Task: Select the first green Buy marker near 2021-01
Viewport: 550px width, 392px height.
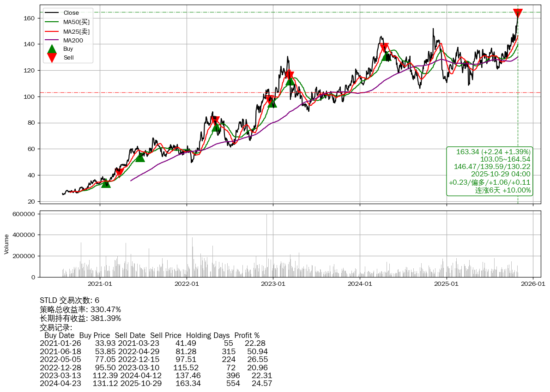Action: [106, 183]
